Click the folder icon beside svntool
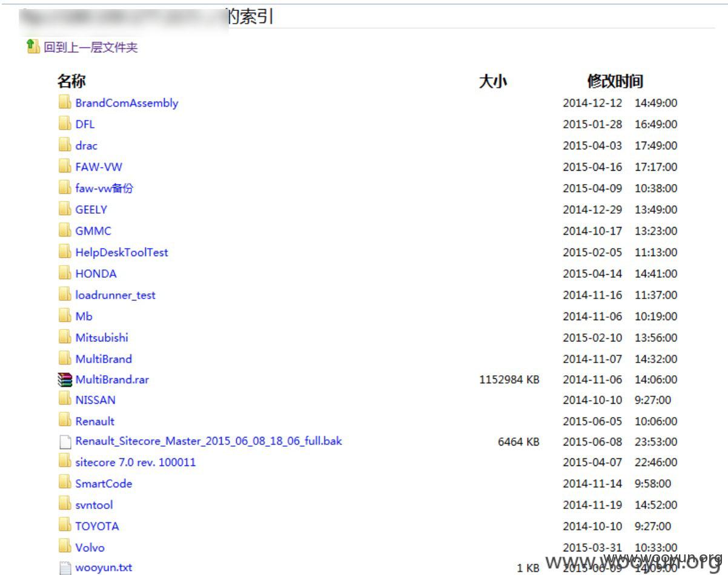The height and width of the screenshot is (575, 728). click(x=65, y=504)
